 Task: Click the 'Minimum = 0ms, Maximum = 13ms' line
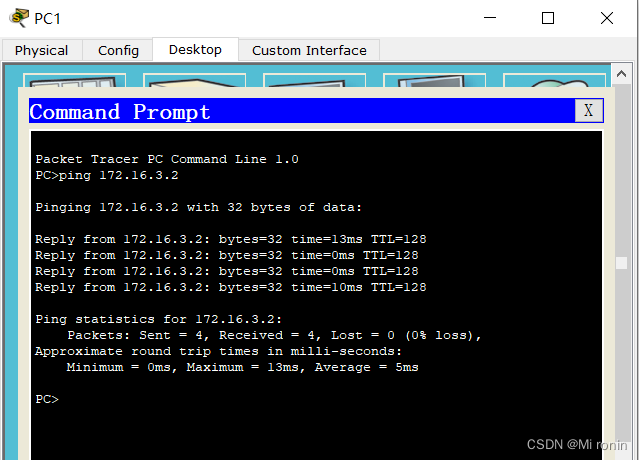pos(242,367)
